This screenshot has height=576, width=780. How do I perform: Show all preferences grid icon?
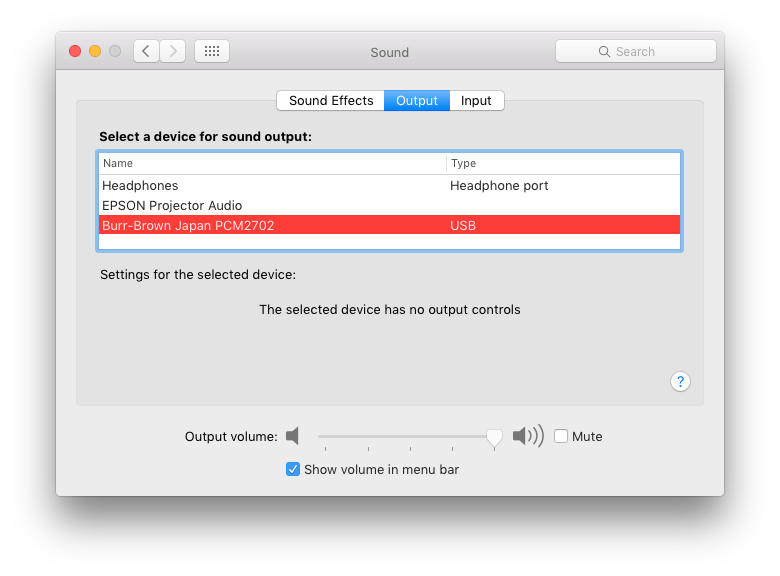(x=212, y=51)
